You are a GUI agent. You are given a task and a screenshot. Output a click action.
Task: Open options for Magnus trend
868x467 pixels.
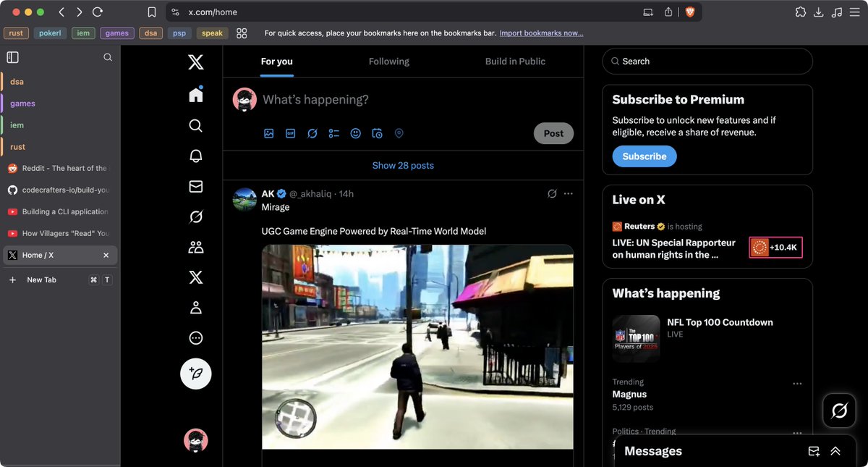click(x=797, y=384)
